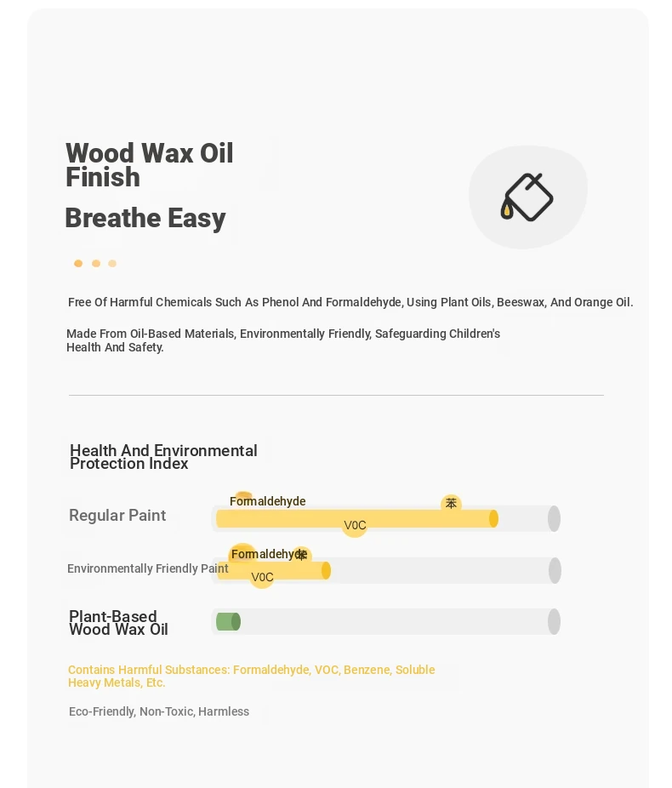
Task: Select the Regular Paint label
Action: tap(117, 515)
